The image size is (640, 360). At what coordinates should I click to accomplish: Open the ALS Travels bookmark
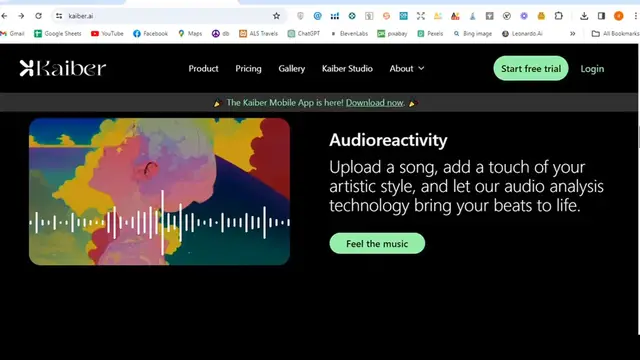pyautogui.click(x=258, y=33)
